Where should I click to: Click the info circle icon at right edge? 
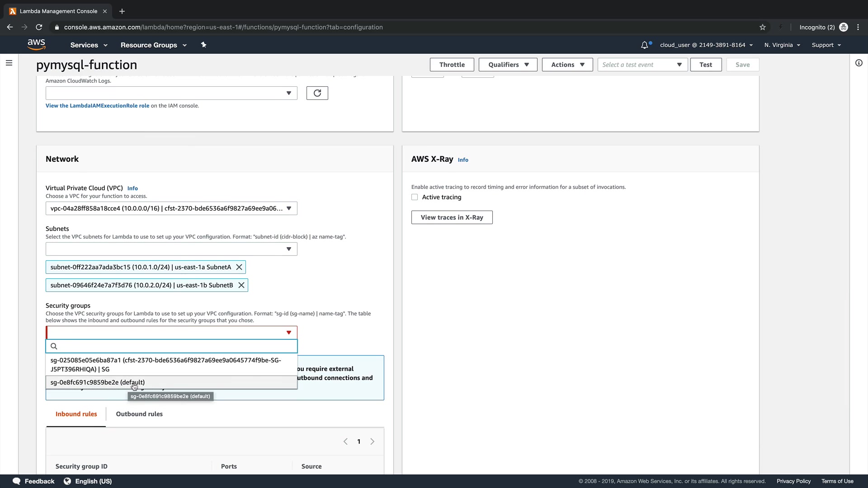tap(859, 63)
